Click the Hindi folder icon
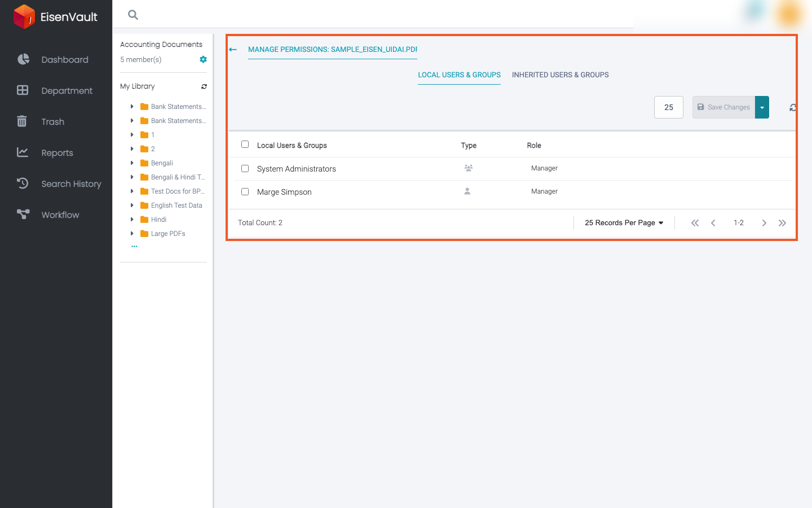This screenshot has height=508, width=812. (x=144, y=220)
